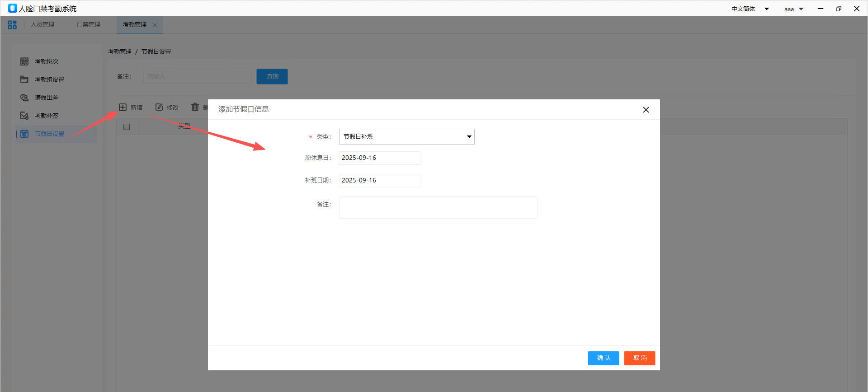Close the 添加节假日信息 dialog

(x=646, y=110)
